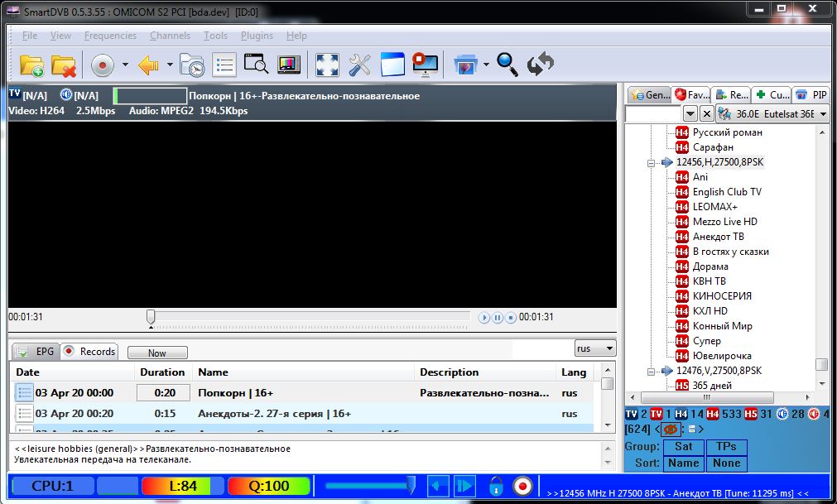Click the window with magnifier icon
This screenshot has width=837, height=504.
tap(256, 64)
